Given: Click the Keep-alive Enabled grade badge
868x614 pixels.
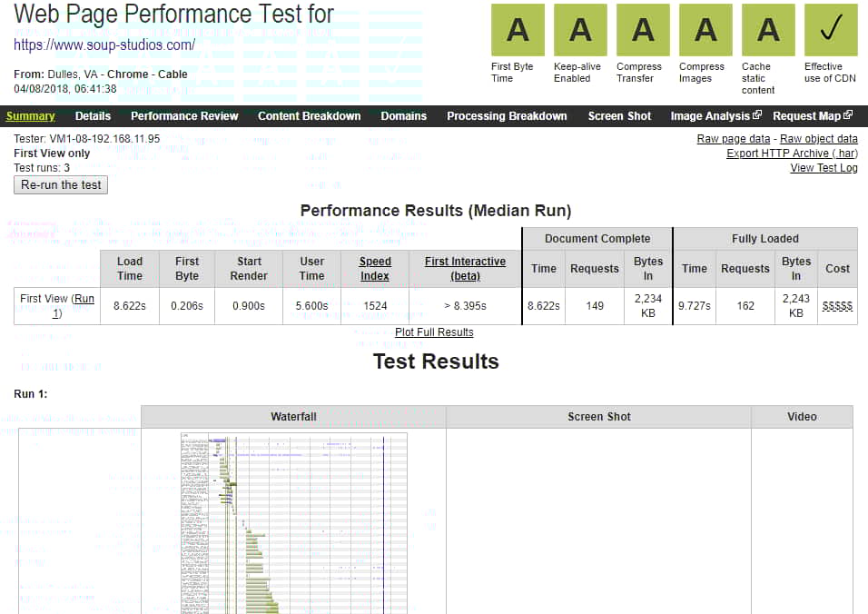Looking at the screenshot, I should (580, 30).
